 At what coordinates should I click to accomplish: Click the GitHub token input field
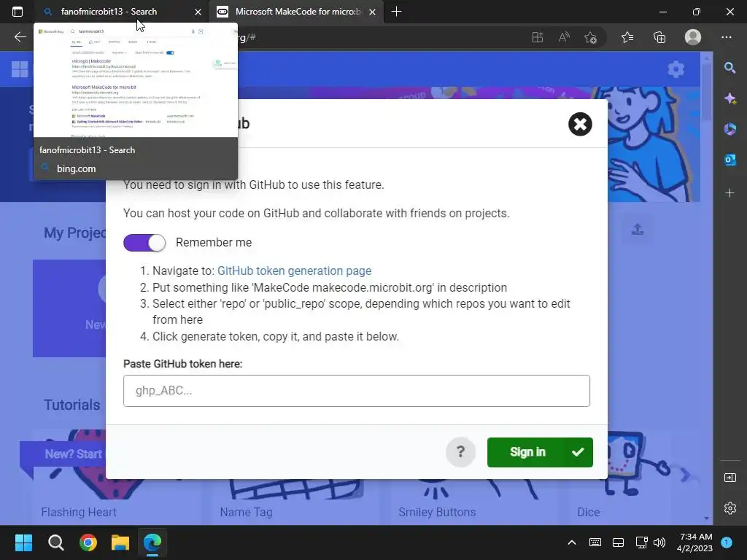click(356, 391)
